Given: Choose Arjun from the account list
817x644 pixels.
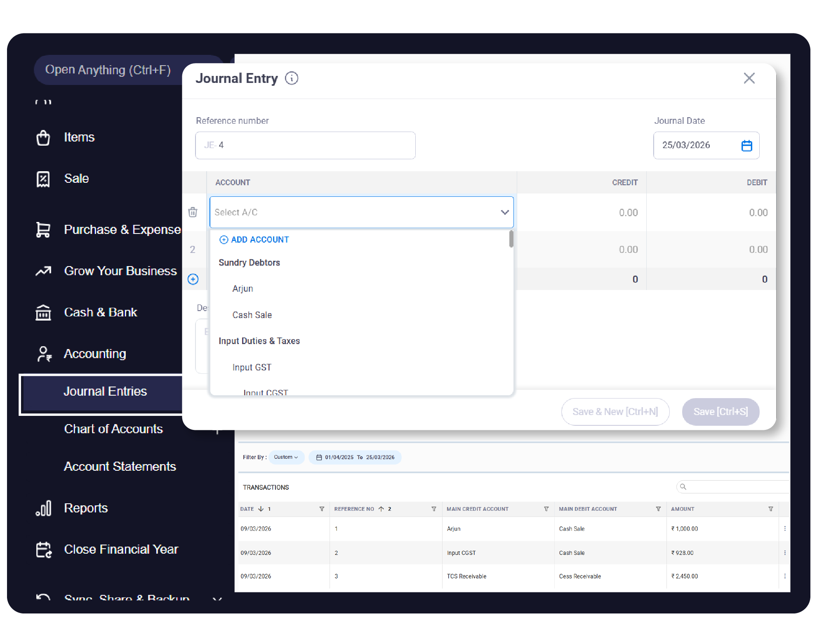Looking at the screenshot, I should click(x=243, y=289).
